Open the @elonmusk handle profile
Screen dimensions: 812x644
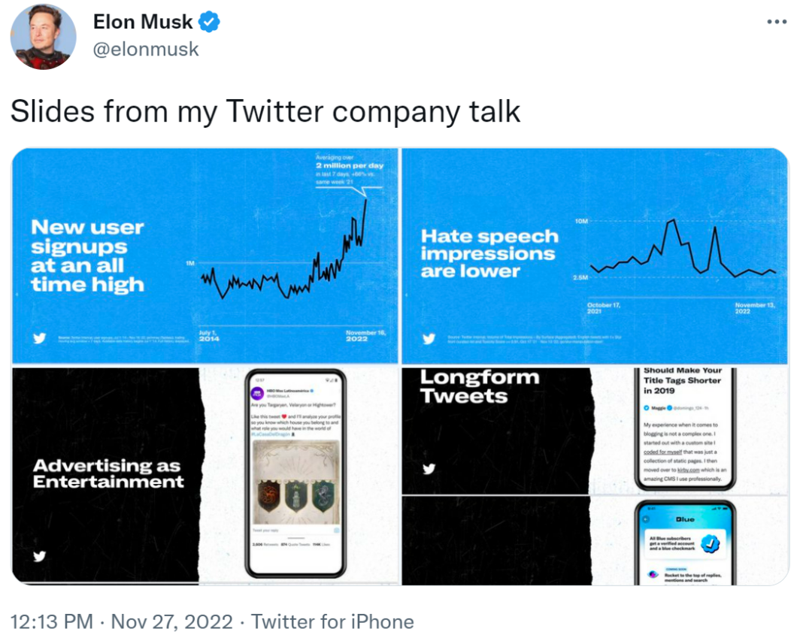click(146, 49)
